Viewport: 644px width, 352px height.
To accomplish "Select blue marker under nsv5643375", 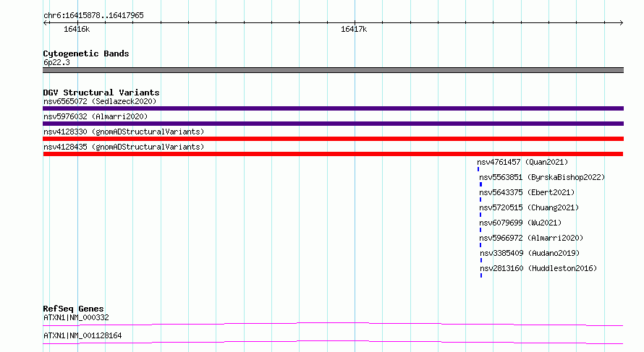I will [x=480, y=199].
